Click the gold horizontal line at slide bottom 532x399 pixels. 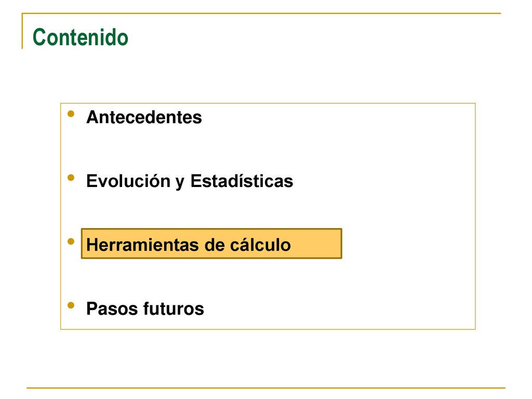tap(266, 388)
